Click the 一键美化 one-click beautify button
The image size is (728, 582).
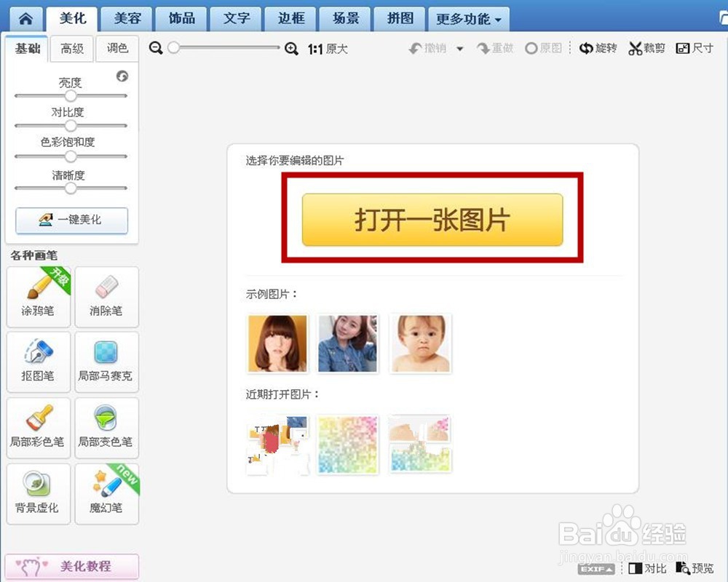pos(71,220)
